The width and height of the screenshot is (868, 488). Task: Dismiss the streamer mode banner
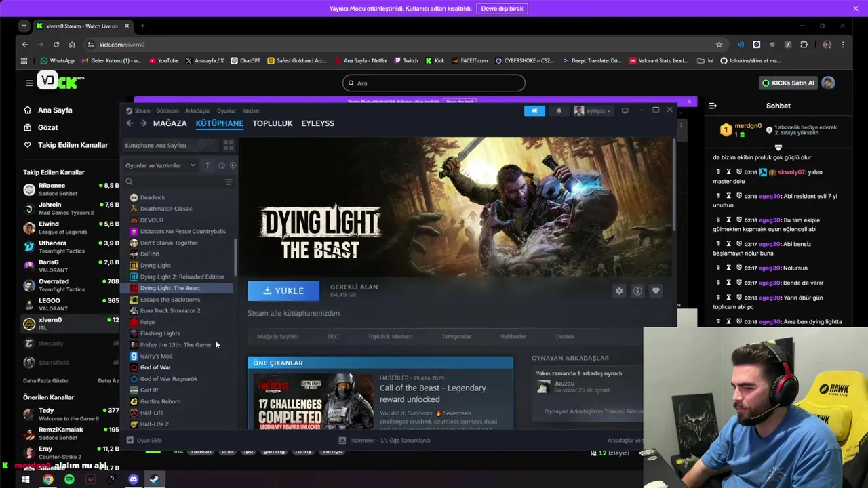pyautogui.click(x=856, y=9)
